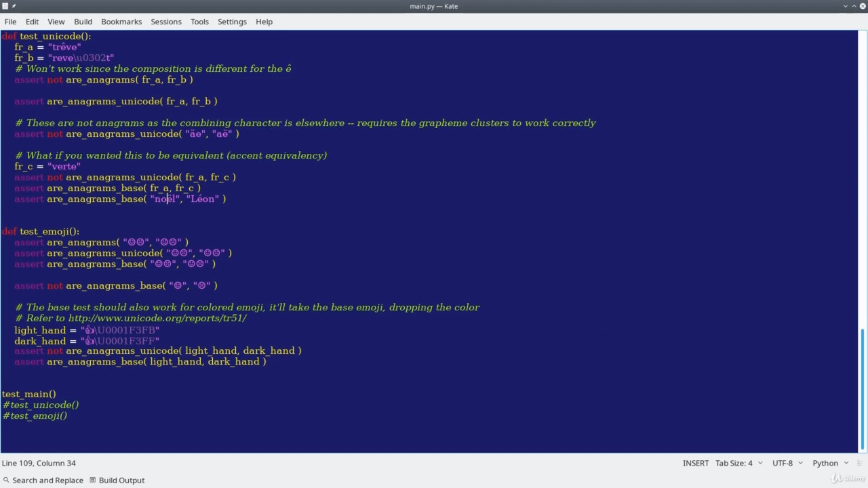Click the dark_hand assignment line
The image size is (868, 488).
coord(87,341)
